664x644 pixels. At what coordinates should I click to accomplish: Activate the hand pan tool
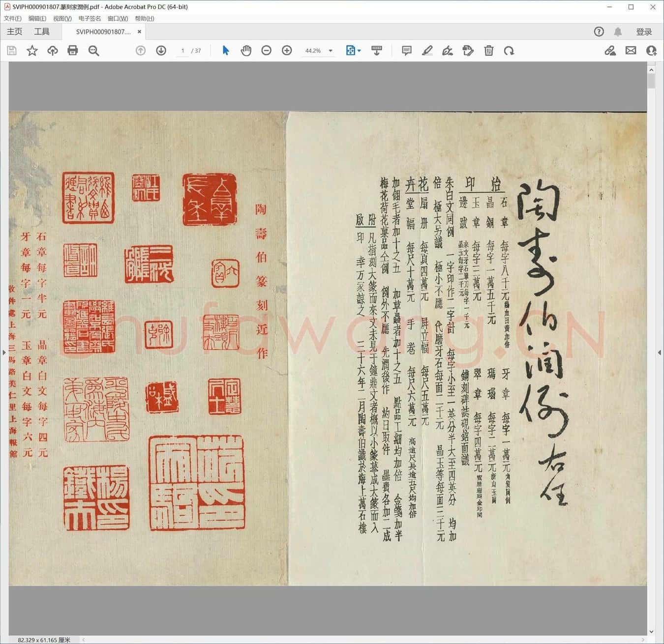click(246, 51)
